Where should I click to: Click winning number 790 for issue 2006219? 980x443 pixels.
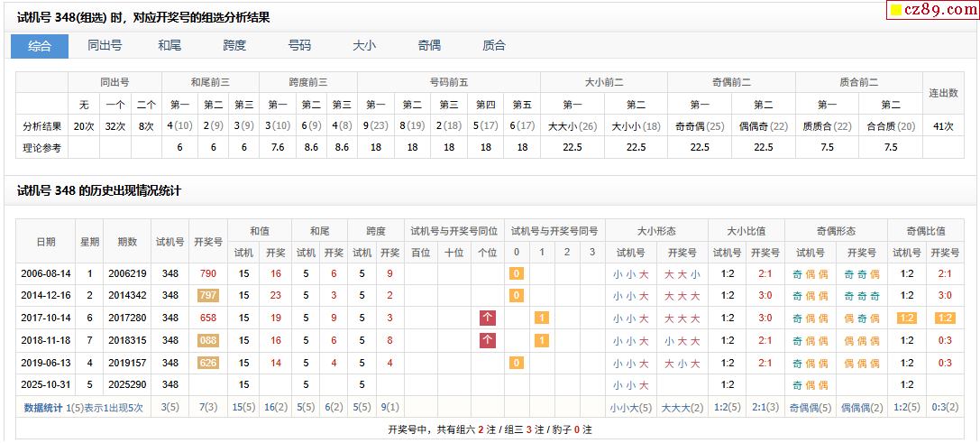pos(207,273)
